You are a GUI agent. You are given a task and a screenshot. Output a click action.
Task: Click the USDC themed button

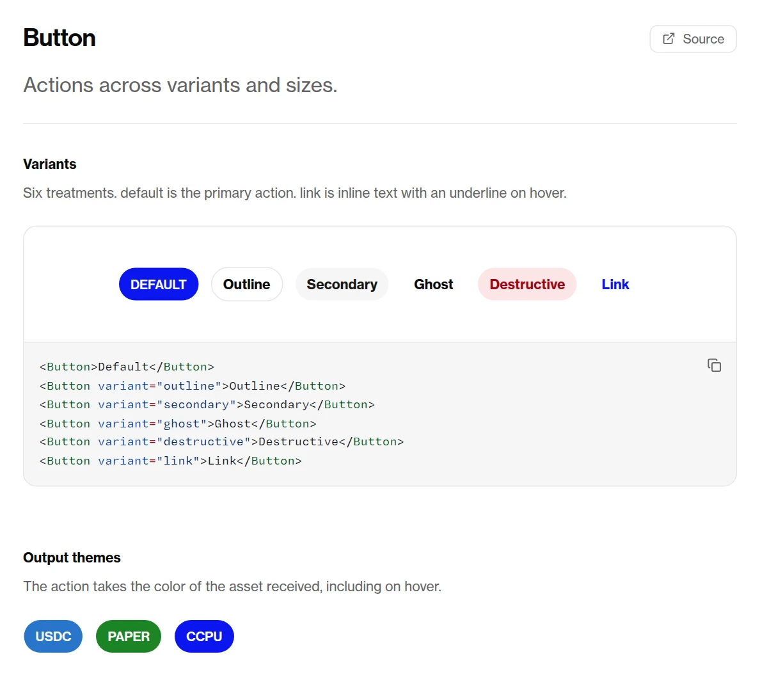click(53, 636)
